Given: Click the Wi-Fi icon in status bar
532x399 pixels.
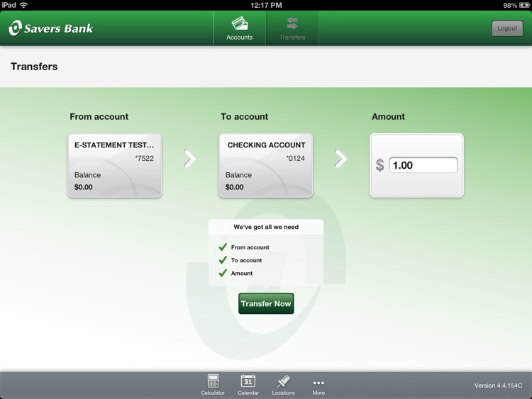Looking at the screenshot, I should [x=23, y=5].
